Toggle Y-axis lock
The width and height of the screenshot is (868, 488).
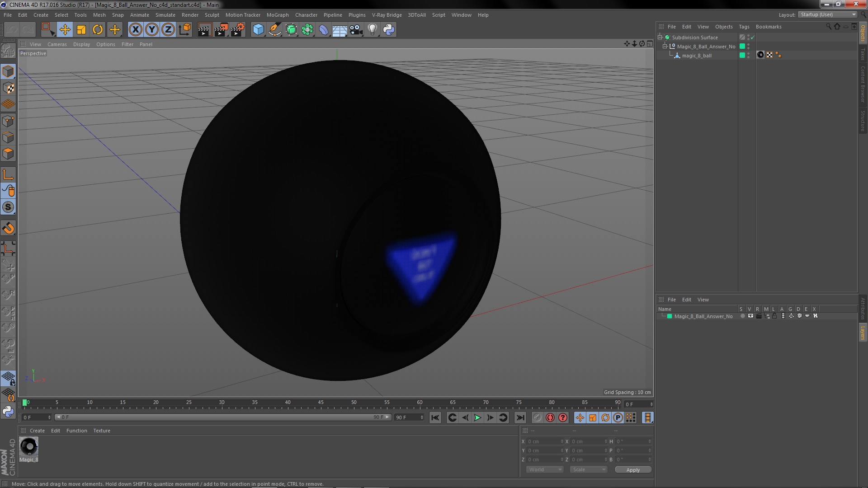pyautogui.click(x=151, y=30)
